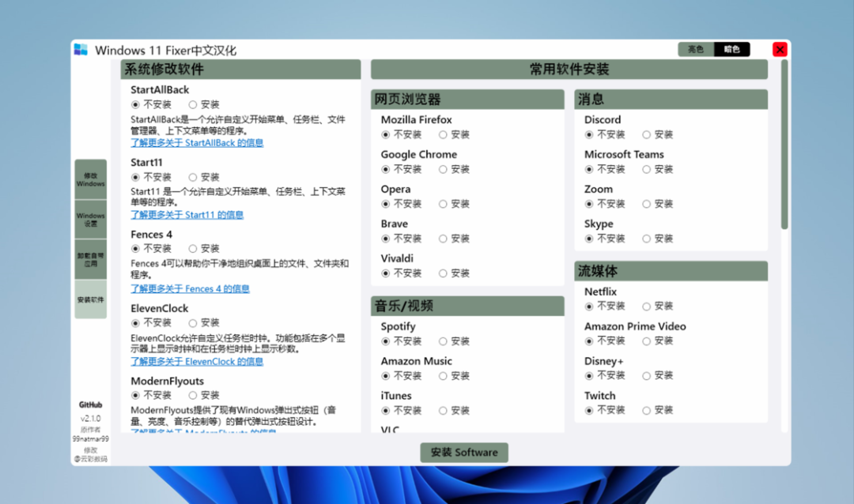Image resolution: width=854 pixels, height=504 pixels.
Task: Follow the ElevenClock more info link
Action: 197,361
